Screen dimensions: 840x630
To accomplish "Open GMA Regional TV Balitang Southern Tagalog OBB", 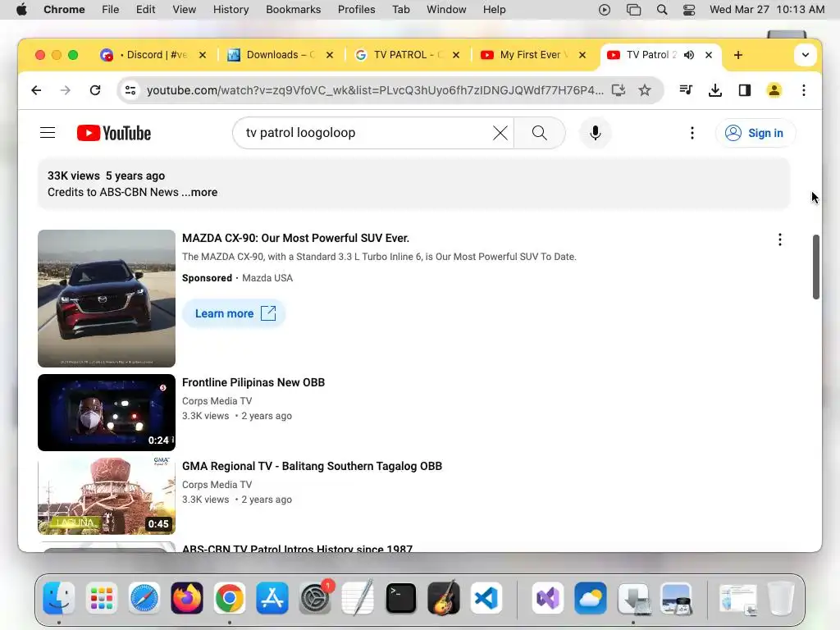I will coord(312,466).
